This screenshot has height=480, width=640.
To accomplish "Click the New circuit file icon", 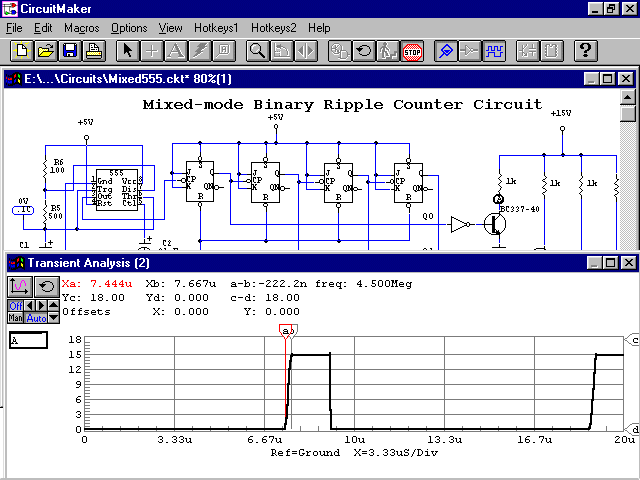I will coord(19,50).
